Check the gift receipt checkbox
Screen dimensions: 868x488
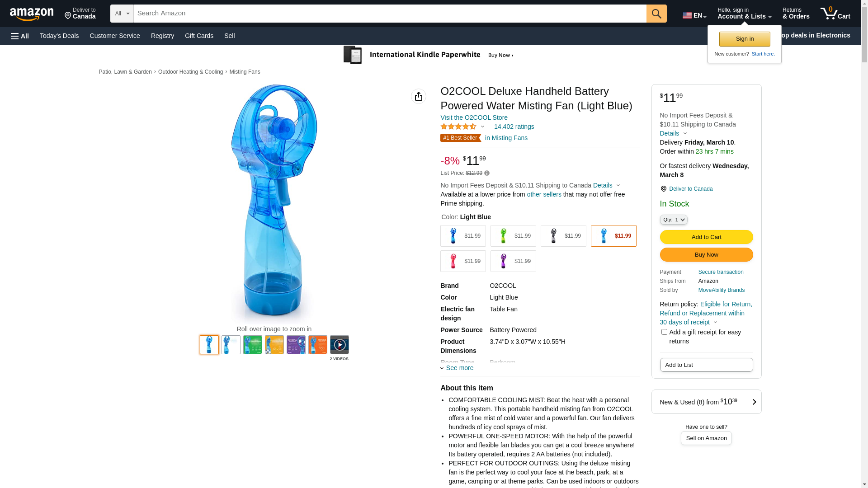point(664,332)
